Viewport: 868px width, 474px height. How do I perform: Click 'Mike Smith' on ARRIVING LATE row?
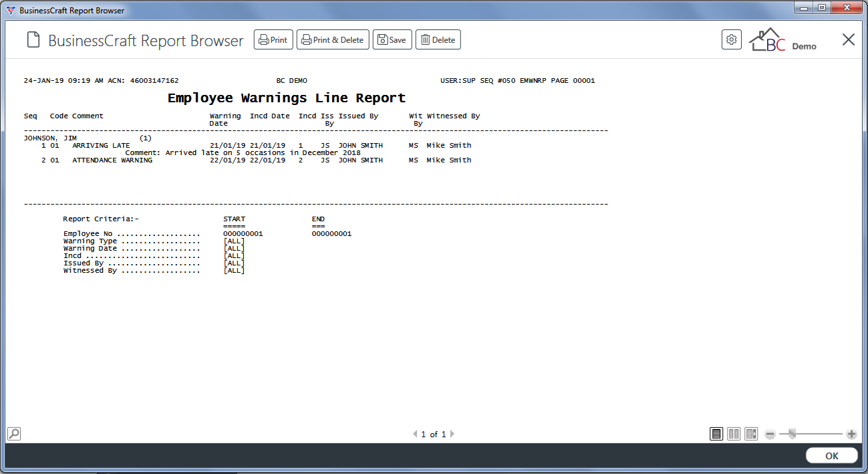[x=449, y=145]
